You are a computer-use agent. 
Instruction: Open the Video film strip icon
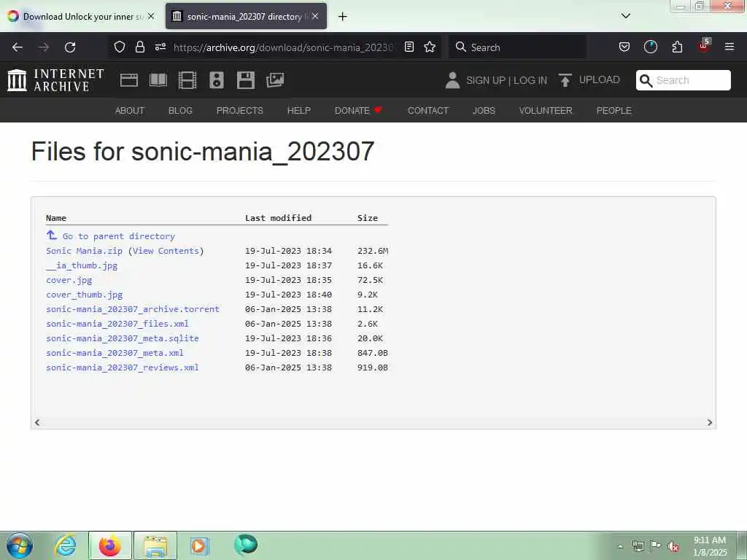tap(187, 80)
